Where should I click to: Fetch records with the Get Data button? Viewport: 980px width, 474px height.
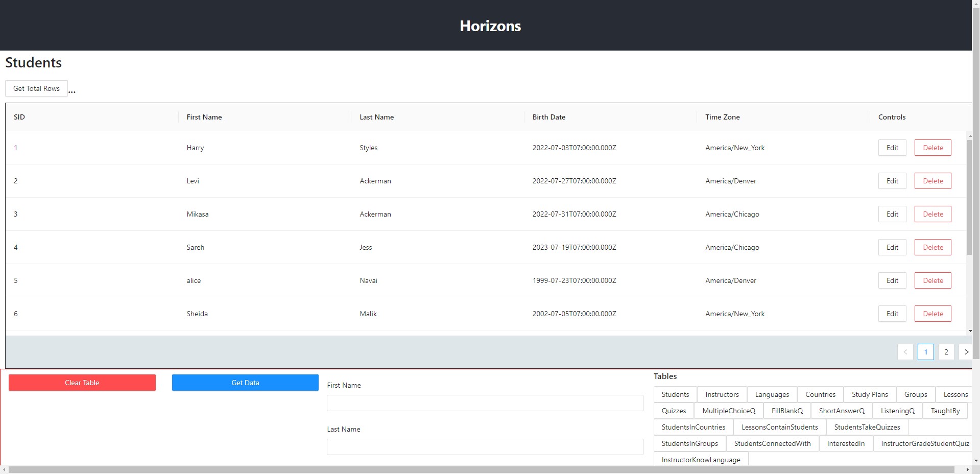coord(245,383)
